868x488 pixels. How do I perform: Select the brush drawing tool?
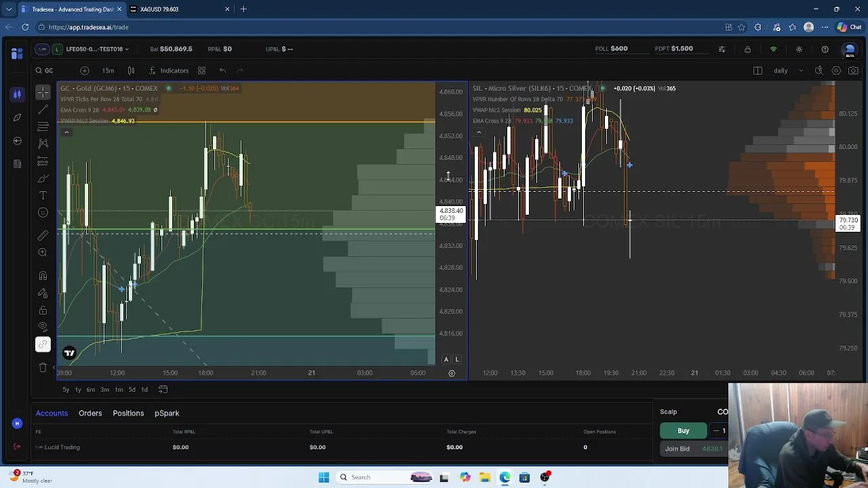click(x=43, y=178)
